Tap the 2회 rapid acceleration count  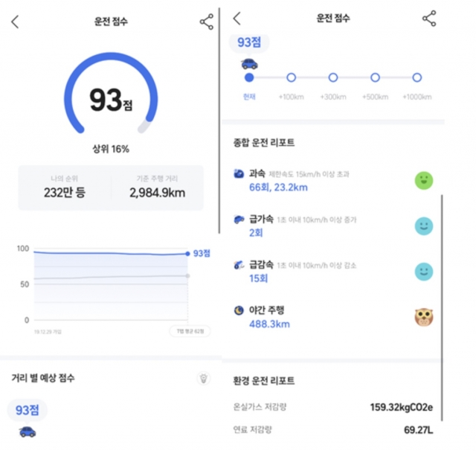click(256, 233)
